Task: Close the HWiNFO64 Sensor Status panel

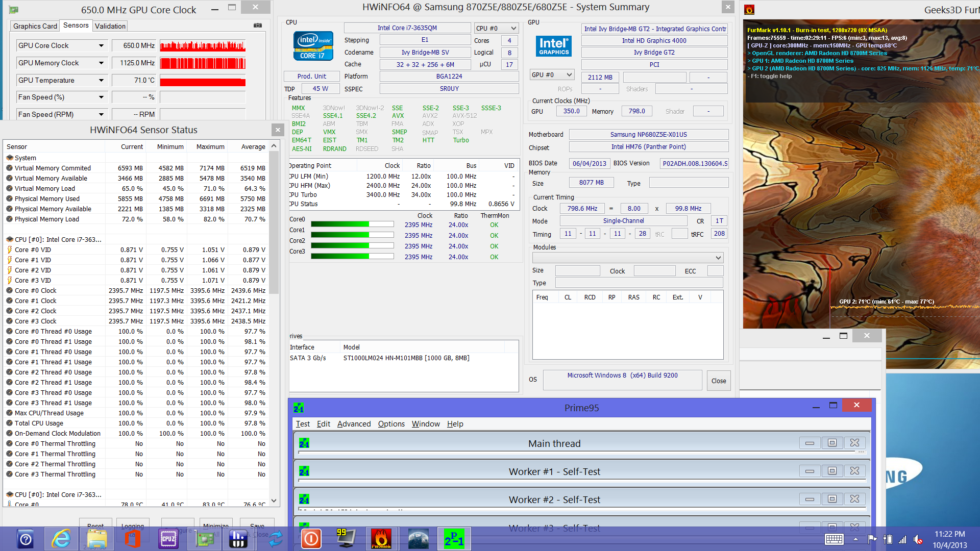Action: click(278, 130)
